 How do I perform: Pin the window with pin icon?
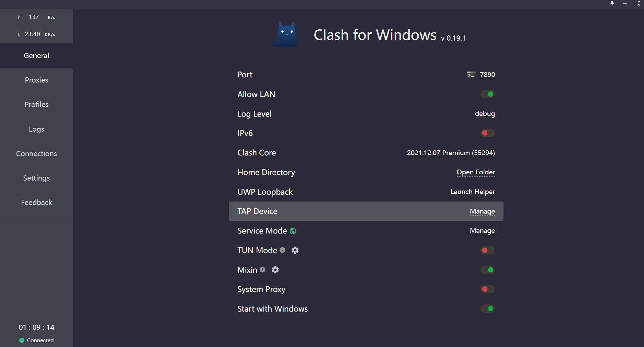[x=612, y=3]
